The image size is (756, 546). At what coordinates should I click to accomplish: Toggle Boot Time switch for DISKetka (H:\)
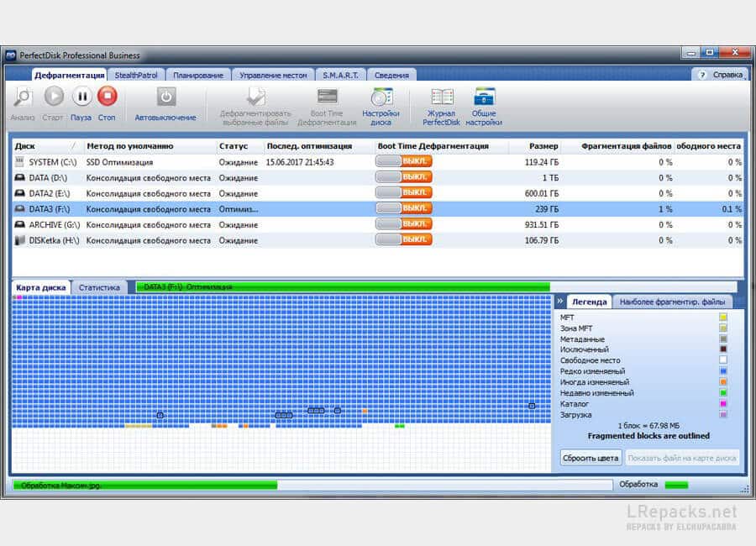pos(403,239)
